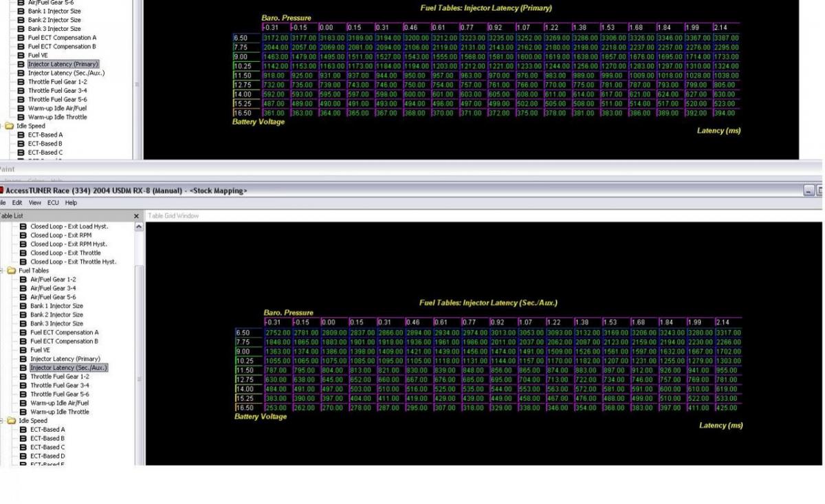The width and height of the screenshot is (825, 504).
Task: Click table icon beside Closed Loop - Exit Throttle Hyst.
Action: click(x=23, y=262)
